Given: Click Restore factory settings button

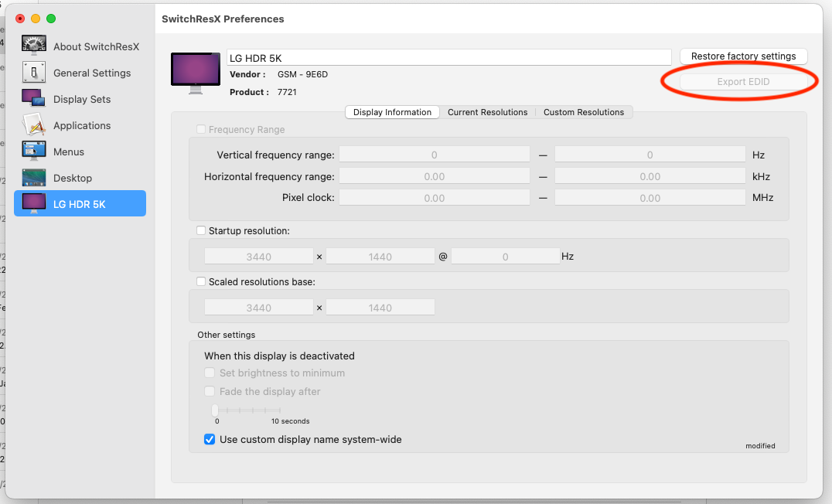Looking at the screenshot, I should (743, 56).
